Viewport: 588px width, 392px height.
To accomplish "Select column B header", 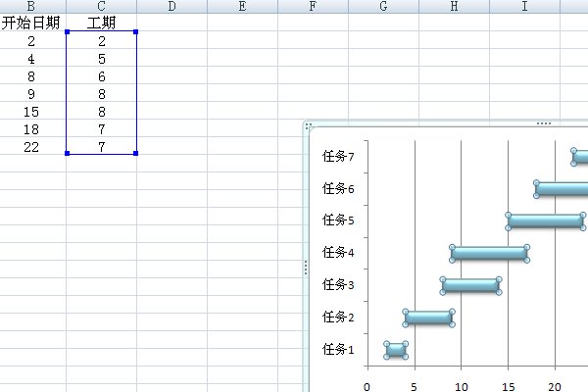I will pyautogui.click(x=32, y=7).
